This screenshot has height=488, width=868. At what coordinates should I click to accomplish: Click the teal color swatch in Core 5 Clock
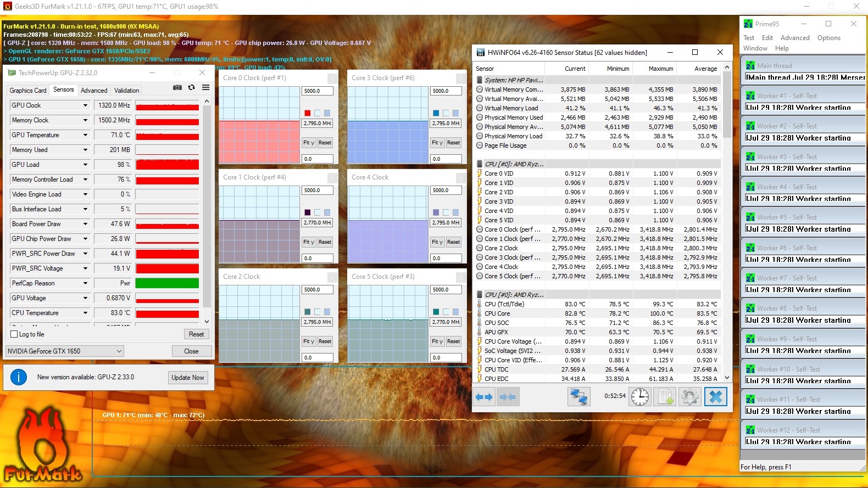click(x=436, y=312)
